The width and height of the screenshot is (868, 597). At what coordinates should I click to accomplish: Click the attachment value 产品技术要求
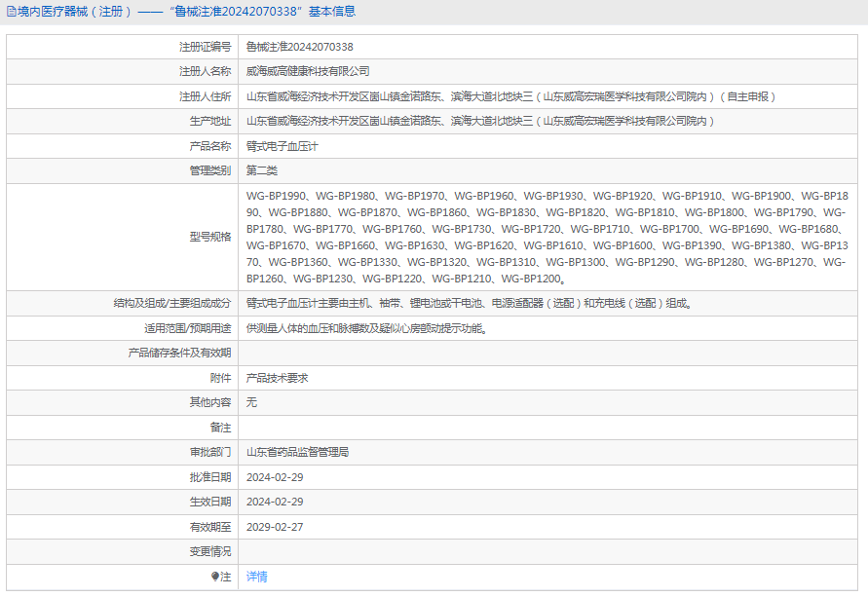[278, 378]
